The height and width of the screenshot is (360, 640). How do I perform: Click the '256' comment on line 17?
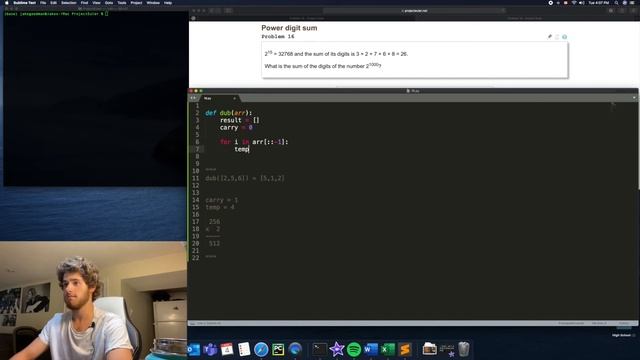coord(214,222)
